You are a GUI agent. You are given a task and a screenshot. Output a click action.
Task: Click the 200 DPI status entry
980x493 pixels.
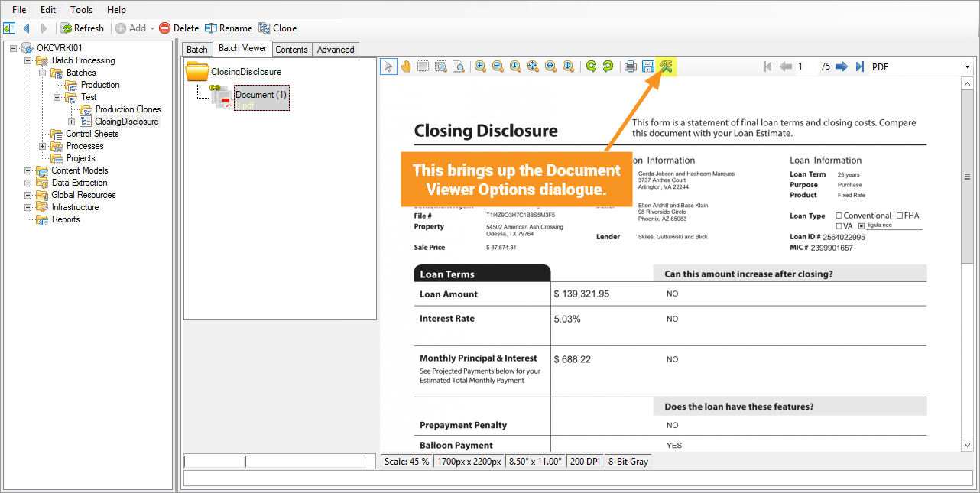pos(585,461)
